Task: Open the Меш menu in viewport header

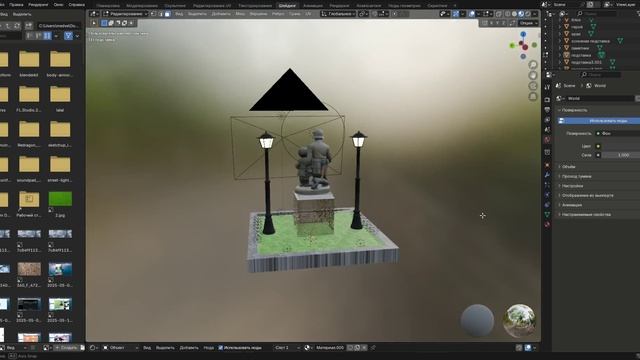Action: pos(240,14)
